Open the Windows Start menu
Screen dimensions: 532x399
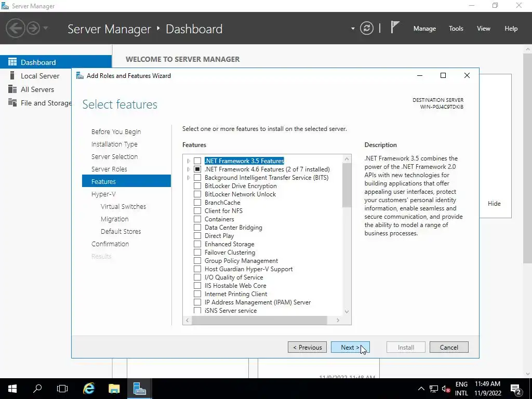click(x=12, y=389)
